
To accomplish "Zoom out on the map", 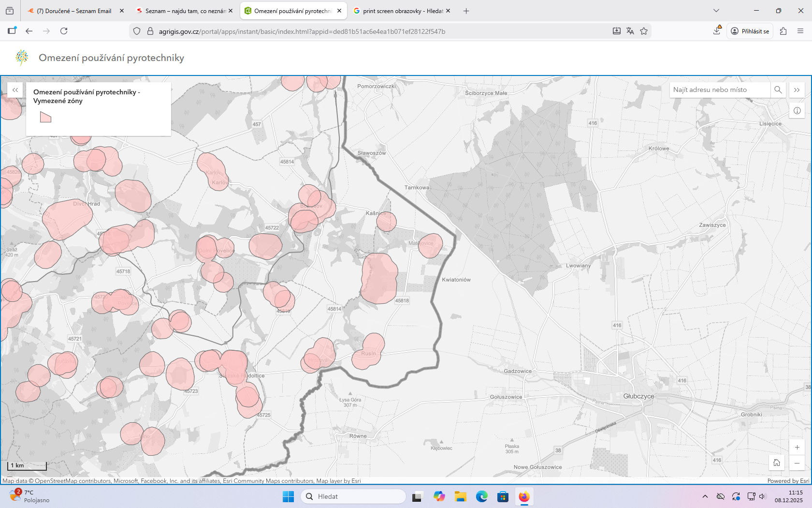I will coord(797,463).
